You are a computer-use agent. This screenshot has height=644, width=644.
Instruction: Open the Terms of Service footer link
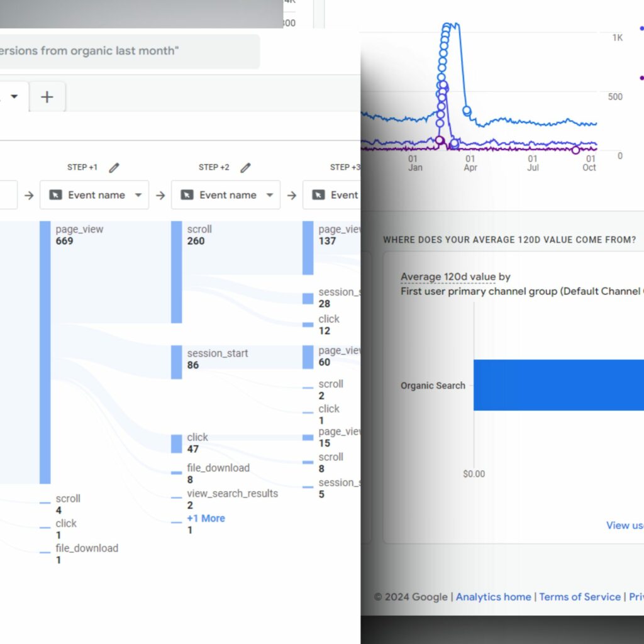click(x=580, y=597)
